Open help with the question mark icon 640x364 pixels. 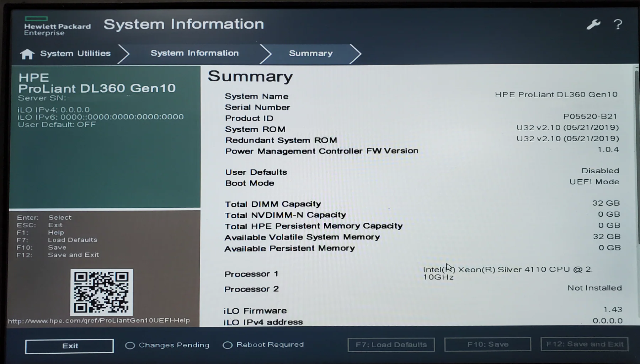(x=618, y=24)
